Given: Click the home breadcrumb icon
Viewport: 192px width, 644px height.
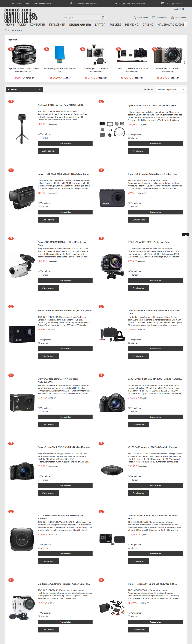Looking at the screenshot, I should 6,30.
